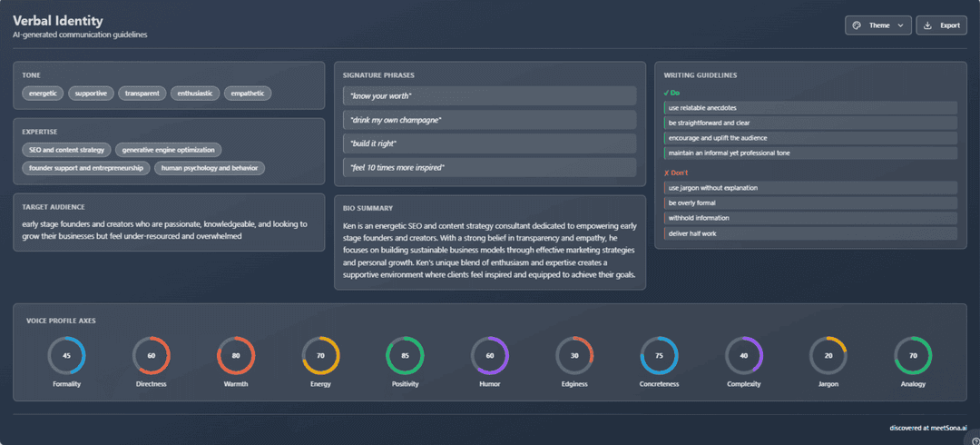Click the download icon in Export button
Viewport: 980px width, 445px height.
point(928,25)
